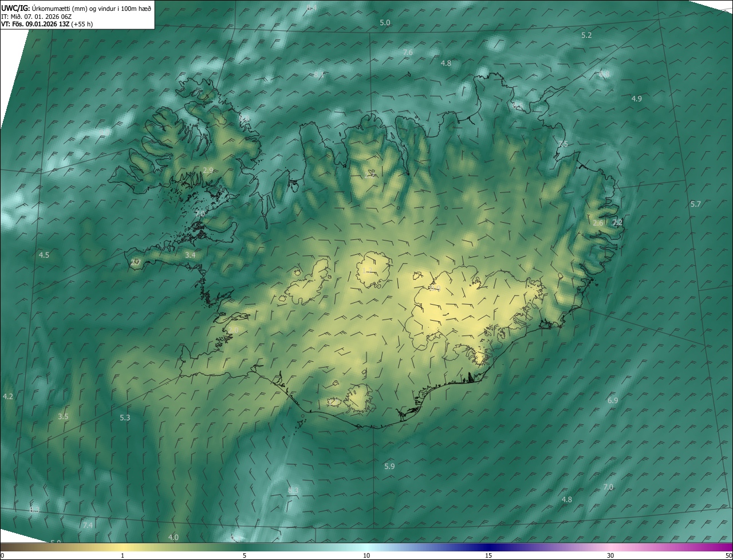Click the 2.9 value in the Westfjords
Screen dimensions: 733x560
pyautogui.click(x=208, y=171)
